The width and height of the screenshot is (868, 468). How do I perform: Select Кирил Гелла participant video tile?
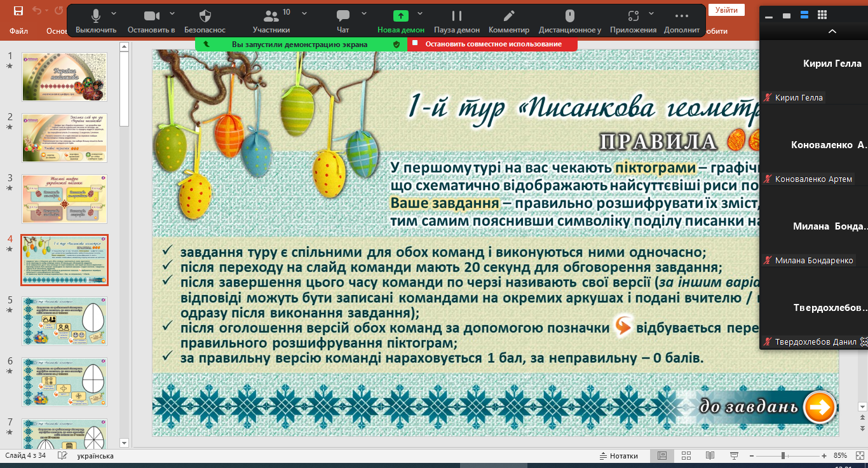click(x=814, y=71)
